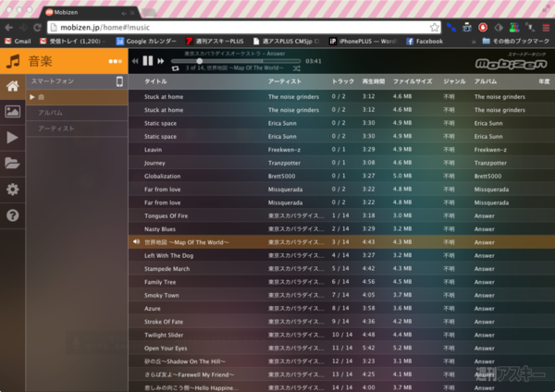Viewport: 555px width, 392px height.
Task: Open the 週刊アスキーPLUS bookmark
Action: tap(215, 42)
